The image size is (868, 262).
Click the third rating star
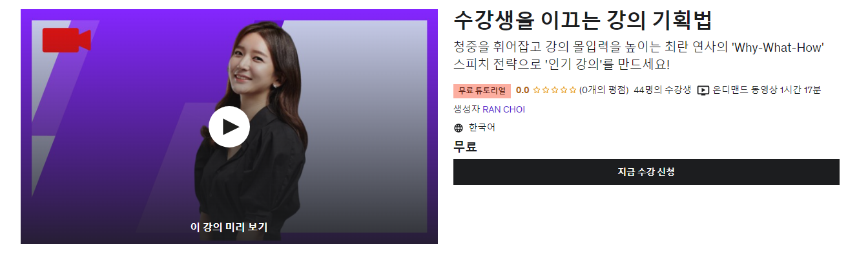(555, 90)
